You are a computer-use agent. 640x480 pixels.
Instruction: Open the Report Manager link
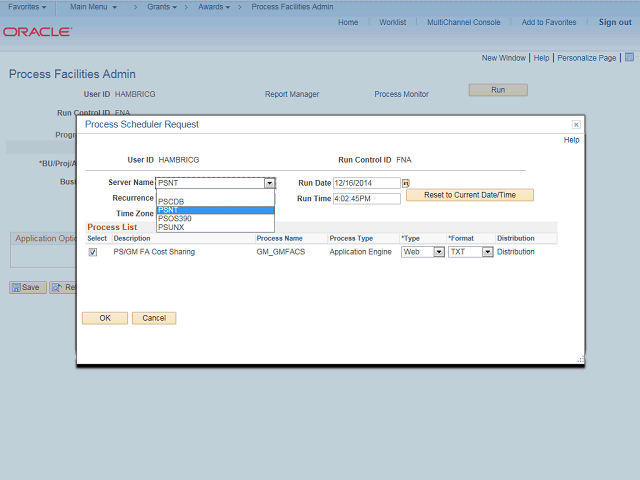[292, 94]
